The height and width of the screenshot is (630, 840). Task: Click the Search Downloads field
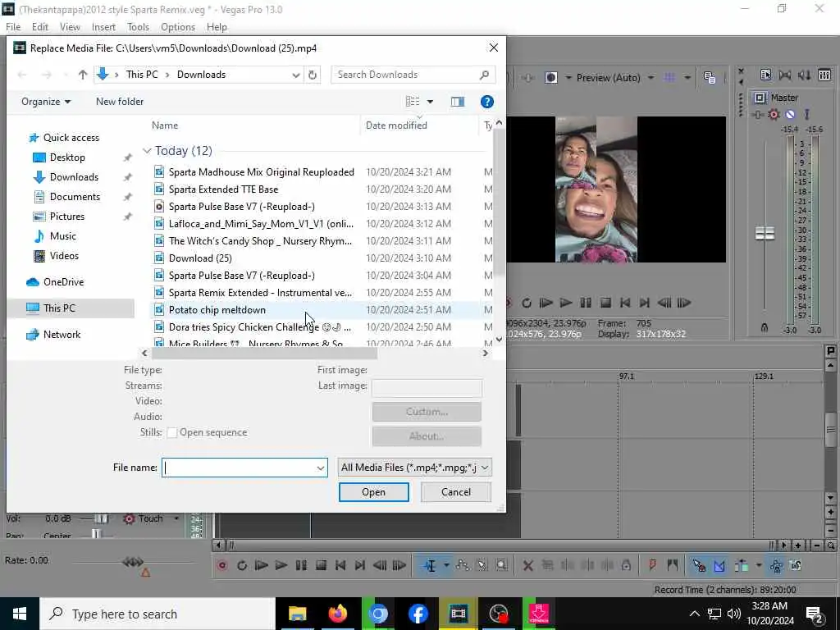click(413, 75)
